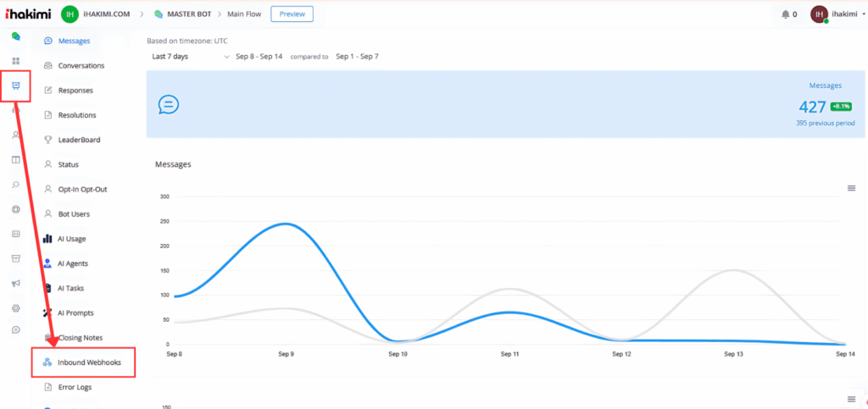This screenshot has height=409, width=868.
Task: Click the Inbound Webhooks icon
Action: 47,362
